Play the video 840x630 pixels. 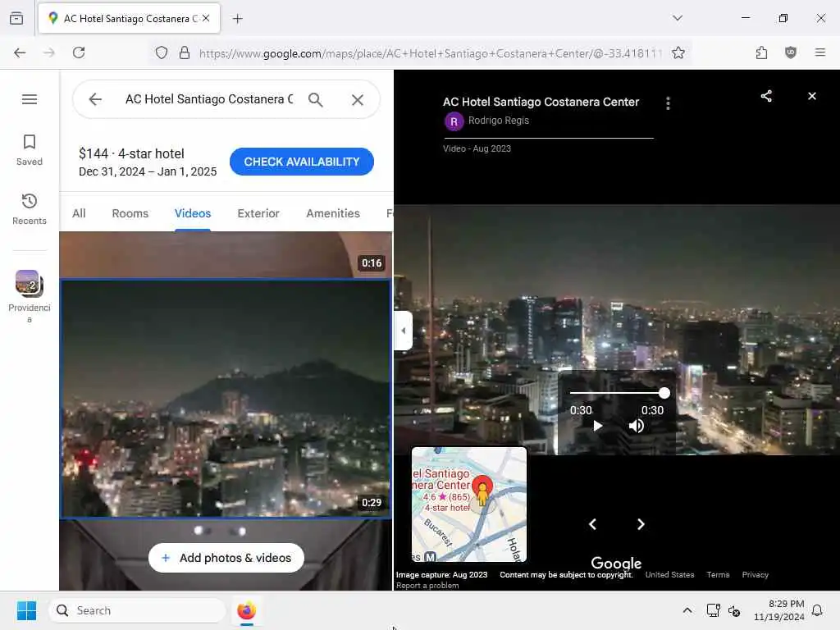tap(597, 427)
